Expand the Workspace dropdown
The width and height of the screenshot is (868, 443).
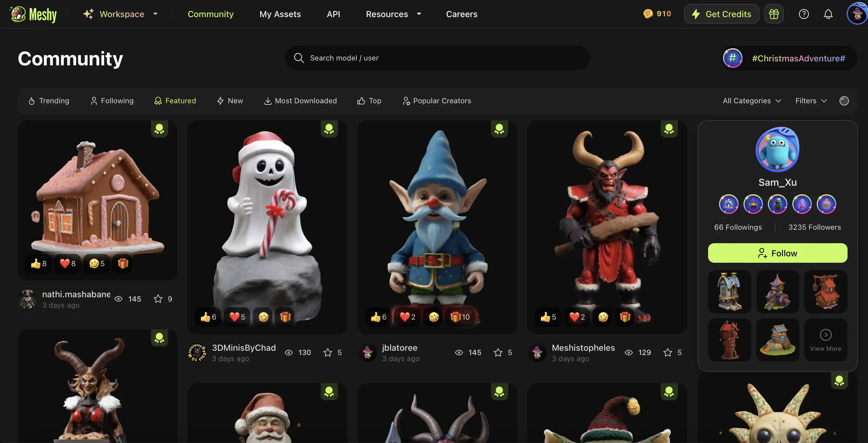tap(121, 14)
